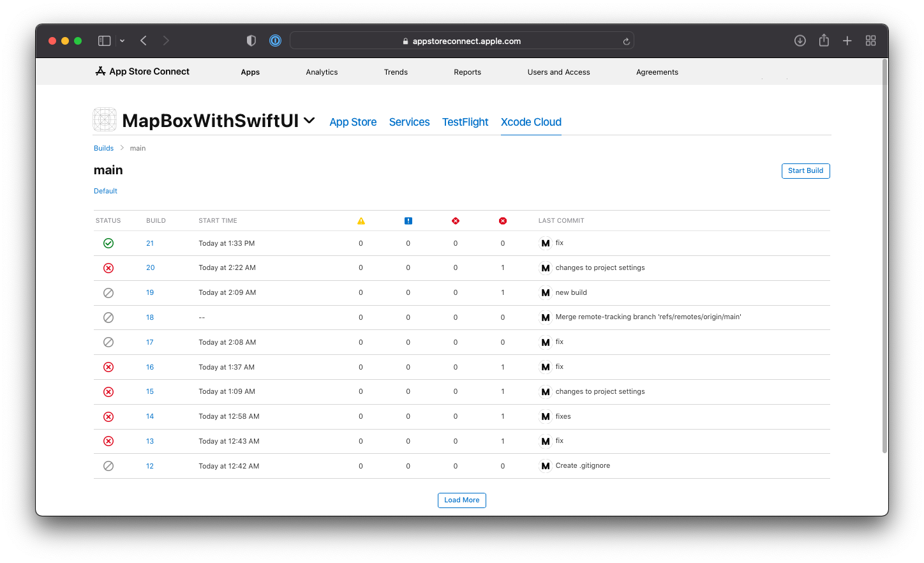Reload the page using the refresh icon

click(x=626, y=41)
